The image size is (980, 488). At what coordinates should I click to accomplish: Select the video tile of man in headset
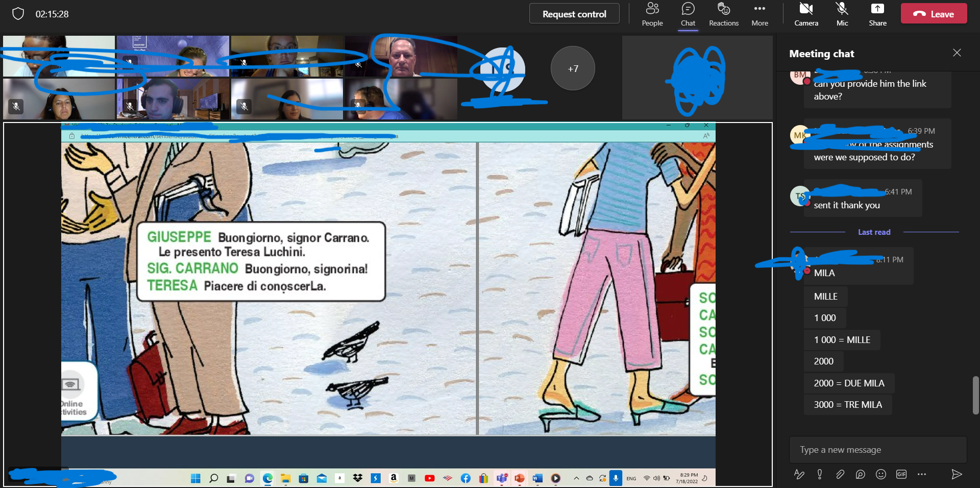(x=173, y=99)
